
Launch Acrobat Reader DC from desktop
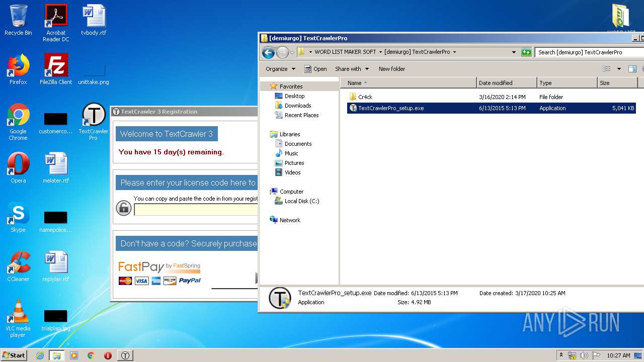click(x=56, y=23)
